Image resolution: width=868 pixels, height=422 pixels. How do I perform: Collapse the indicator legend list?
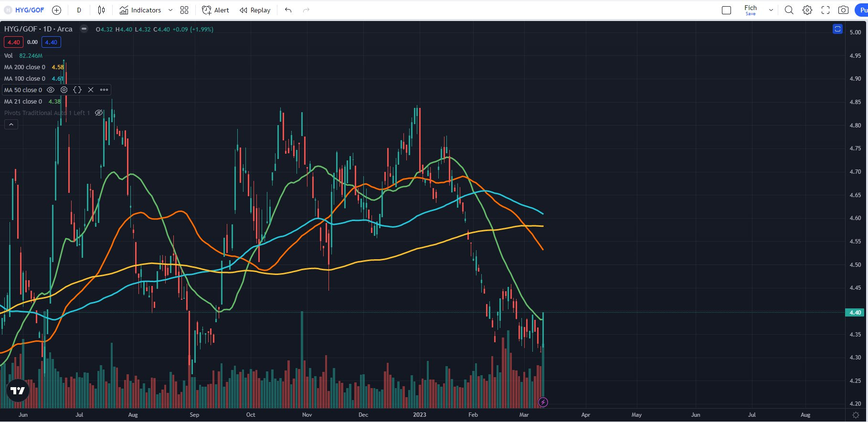point(11,125)
